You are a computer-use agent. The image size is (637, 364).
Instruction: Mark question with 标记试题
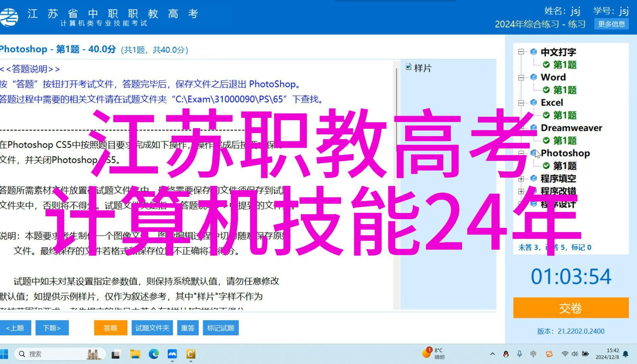[x=221, y=328]
